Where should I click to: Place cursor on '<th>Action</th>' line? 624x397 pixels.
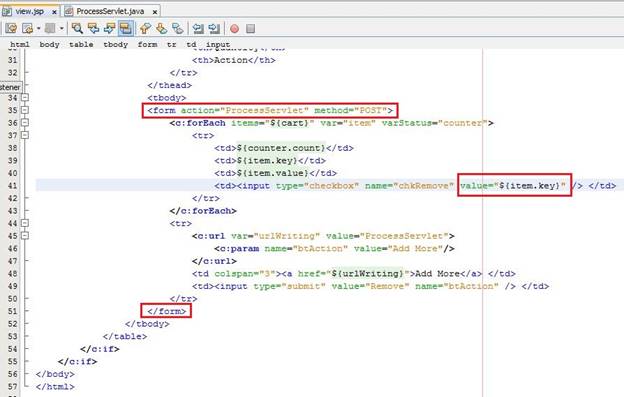[234, 60]
